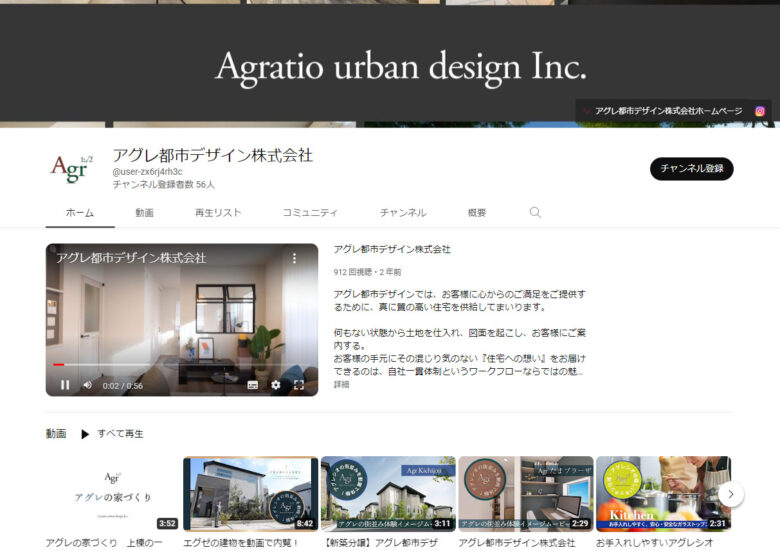Pause the featured channel video
Viewport: 780px width, 550px height.
[x=65, y=384]
